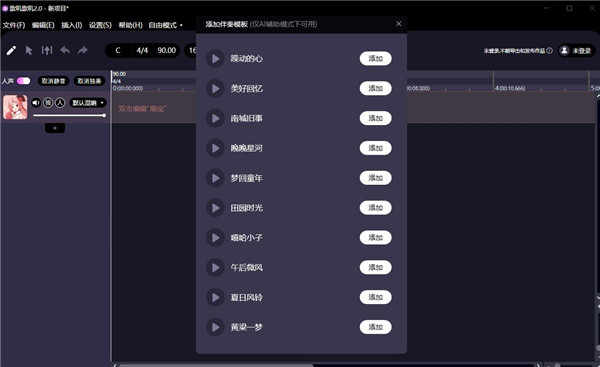The height and width of the screenshot is (367, 600).
Task: Open the 文件(F) menu
Action: [x=14, y=25]
